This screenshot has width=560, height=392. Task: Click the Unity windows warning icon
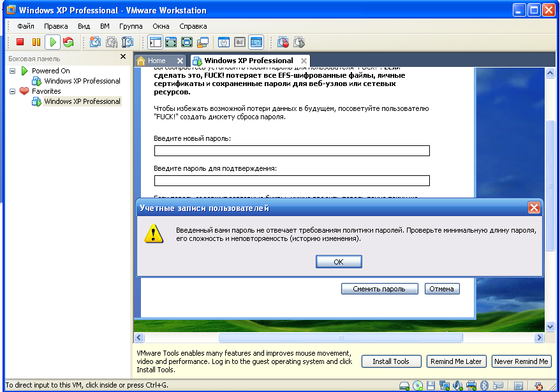(202, 42)
